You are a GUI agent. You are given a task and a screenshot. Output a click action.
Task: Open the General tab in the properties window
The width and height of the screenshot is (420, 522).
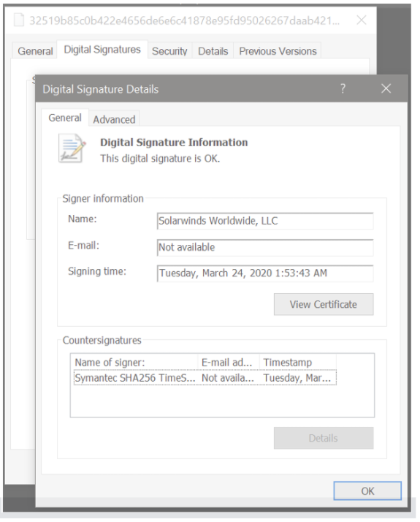point(35,51)
